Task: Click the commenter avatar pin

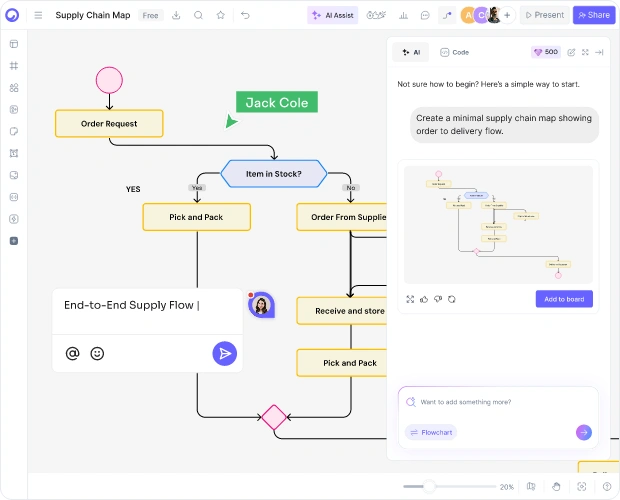Action: 261,305
